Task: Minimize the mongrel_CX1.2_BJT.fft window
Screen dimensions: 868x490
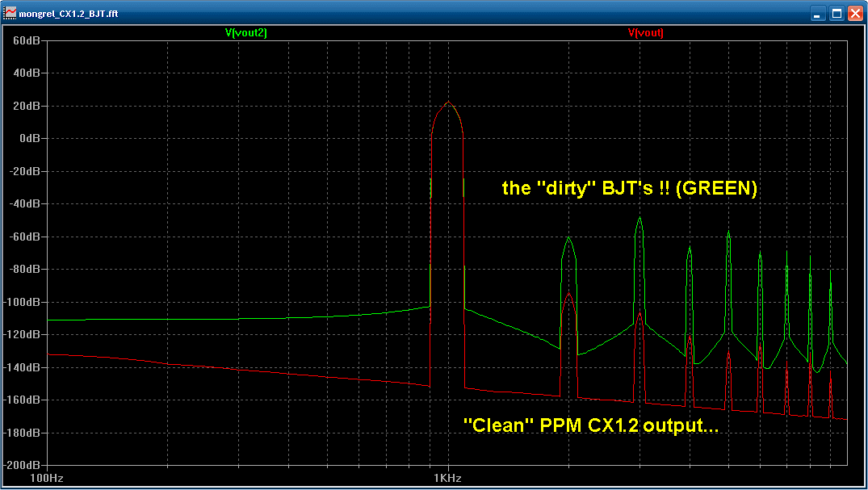Action: click(x=818, y=13)
